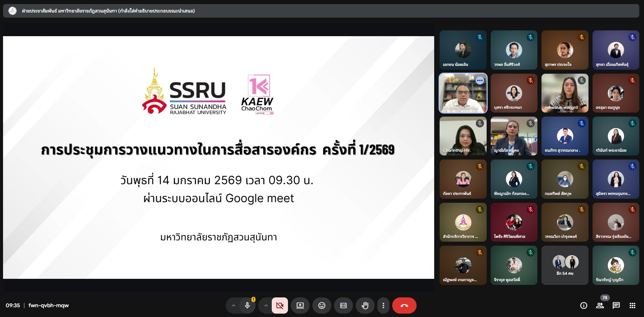
Task: Open the 54 more people tile
Action: pos(565,265)
